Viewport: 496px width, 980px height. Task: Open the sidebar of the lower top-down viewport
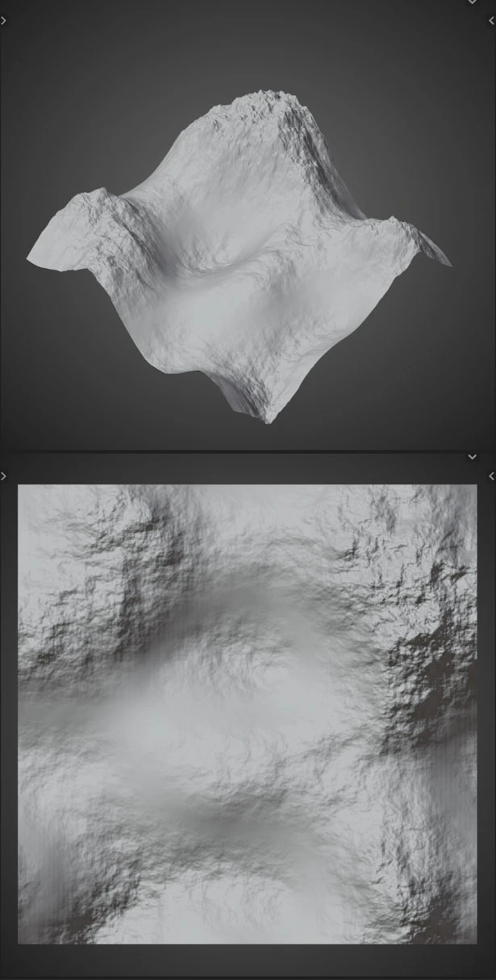[x=492, y=476]
